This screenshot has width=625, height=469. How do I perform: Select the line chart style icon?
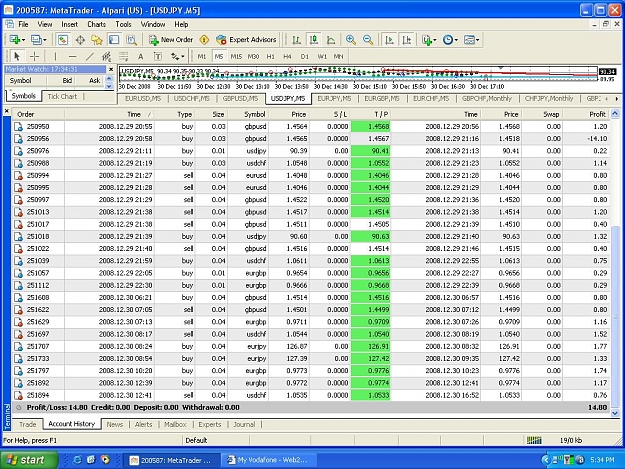pos(331,39)
